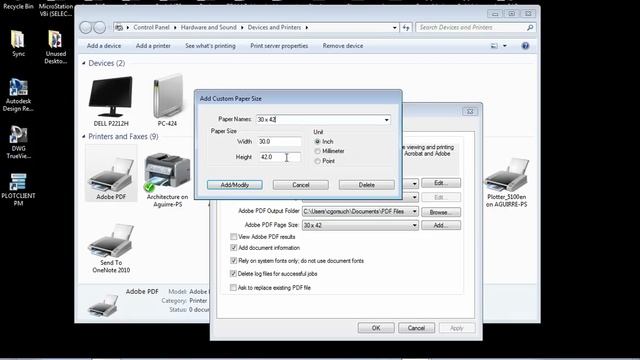The height and width of the screenshot is (360, 640).
Task: Collapse the Printers and Faxes (9) group
Action: tap(84, 136)
